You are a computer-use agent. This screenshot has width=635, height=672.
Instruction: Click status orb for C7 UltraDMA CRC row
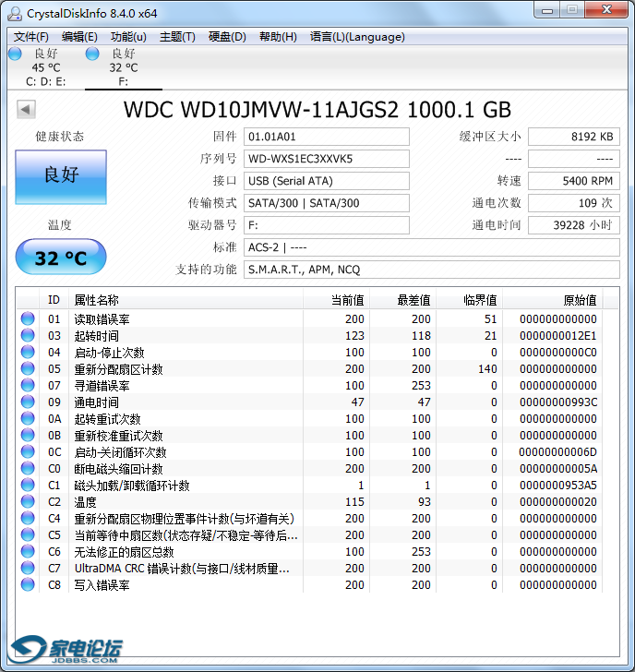[28, 568]
